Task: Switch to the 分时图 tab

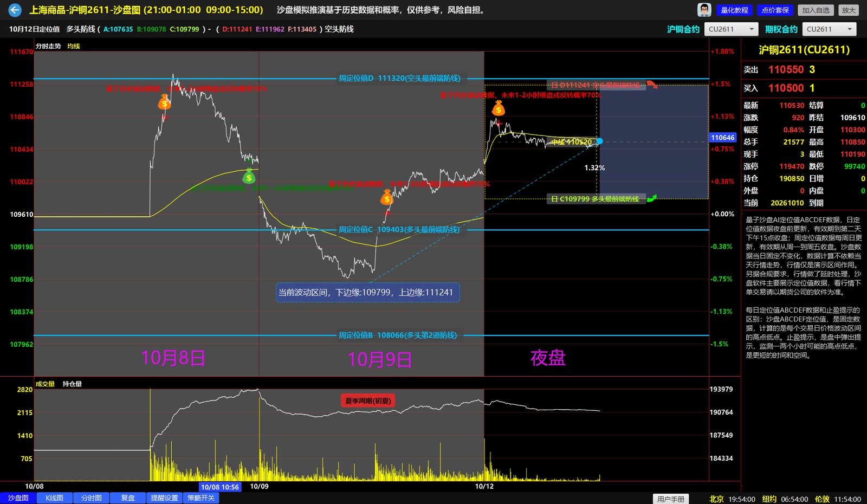Action: pos(91,498)
